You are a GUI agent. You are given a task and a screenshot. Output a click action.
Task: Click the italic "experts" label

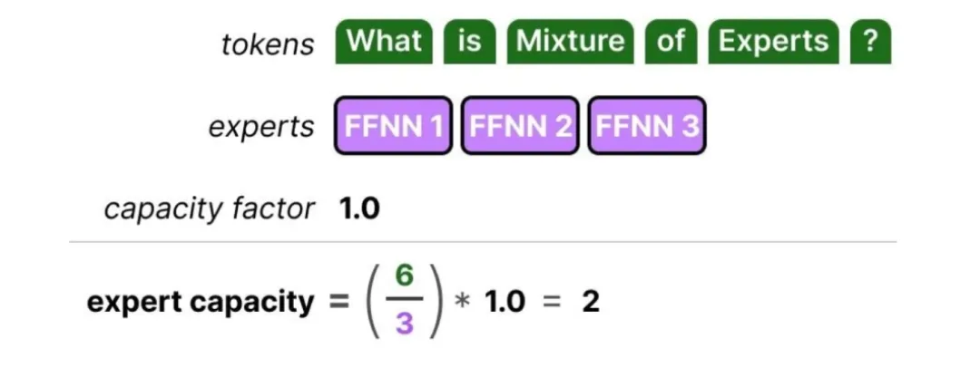pyautogui.click(x=261, y=128)
